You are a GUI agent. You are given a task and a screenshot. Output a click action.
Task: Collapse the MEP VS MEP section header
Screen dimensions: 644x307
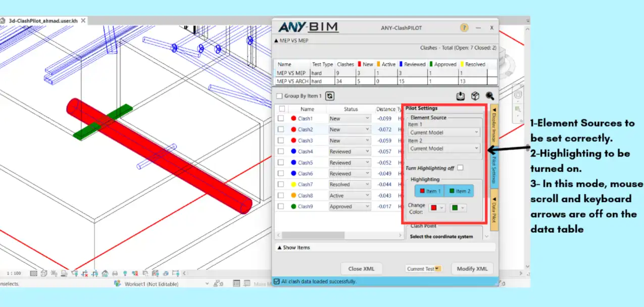291,40
